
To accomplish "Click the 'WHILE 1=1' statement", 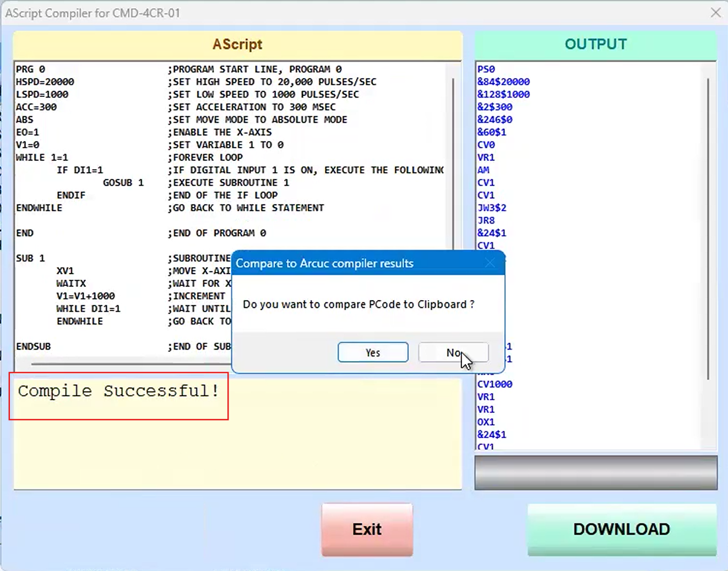I will [x=42, y=158].
